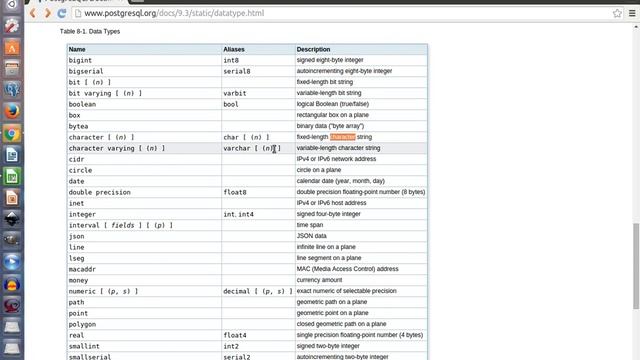Viewport: 640px width, 360px height.
Task: Click the scrollbar up arrow
Action: coord(636,27)
